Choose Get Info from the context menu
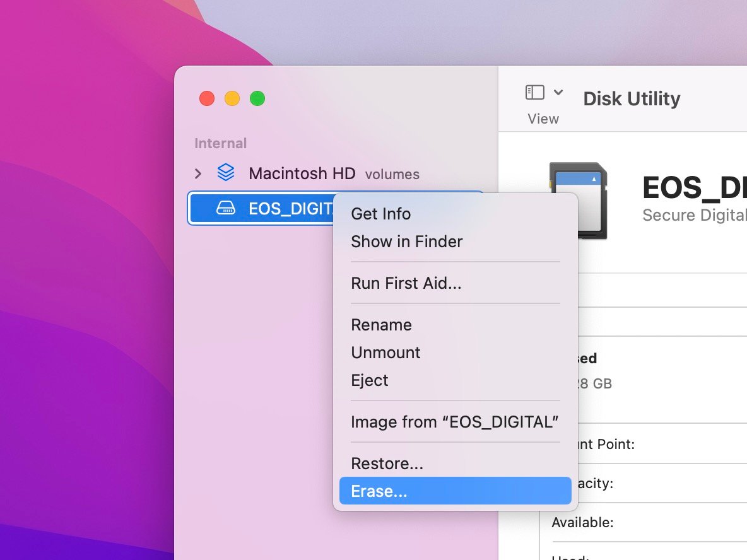 tap(380, 214)
